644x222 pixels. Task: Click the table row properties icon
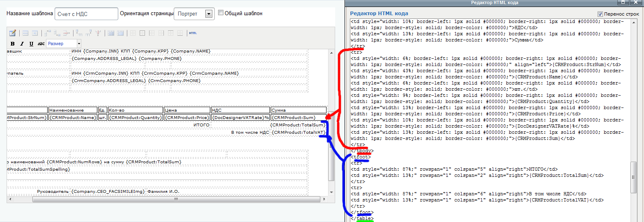click(x=25, y=33)
